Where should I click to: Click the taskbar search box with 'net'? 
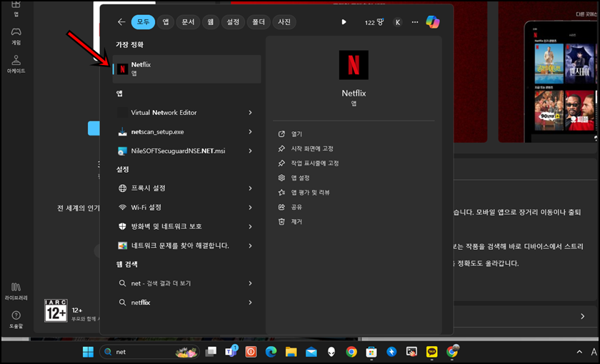(149, 352)
